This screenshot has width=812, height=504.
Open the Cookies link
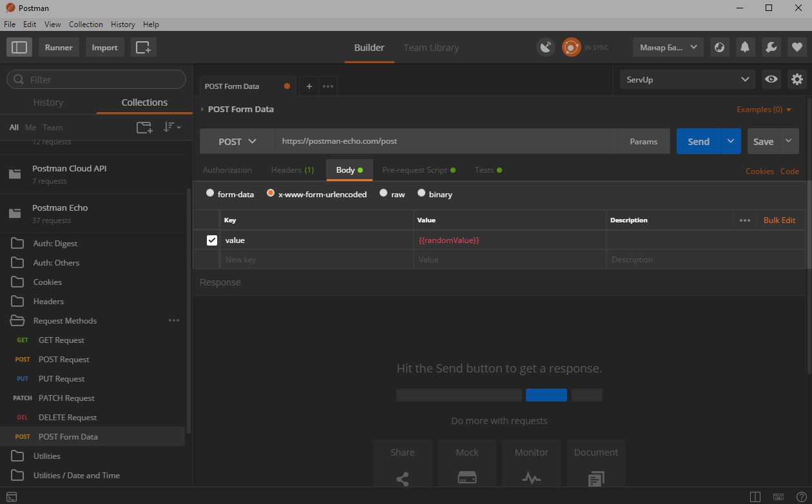click(x=760, y=171)
